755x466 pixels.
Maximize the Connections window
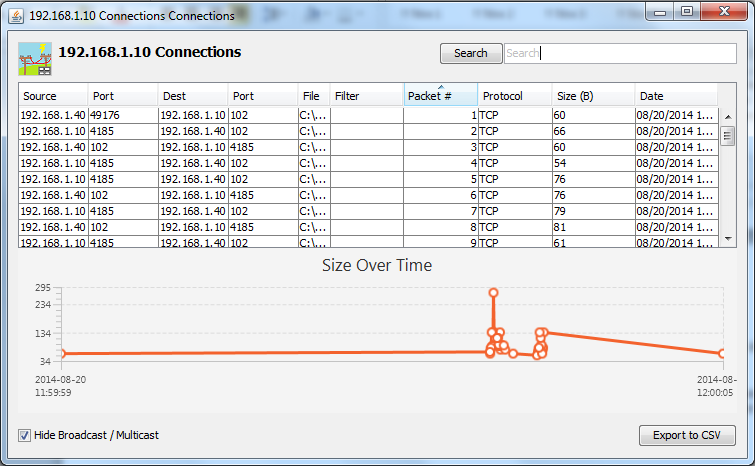pyautogui.click(x=687, y=12)
